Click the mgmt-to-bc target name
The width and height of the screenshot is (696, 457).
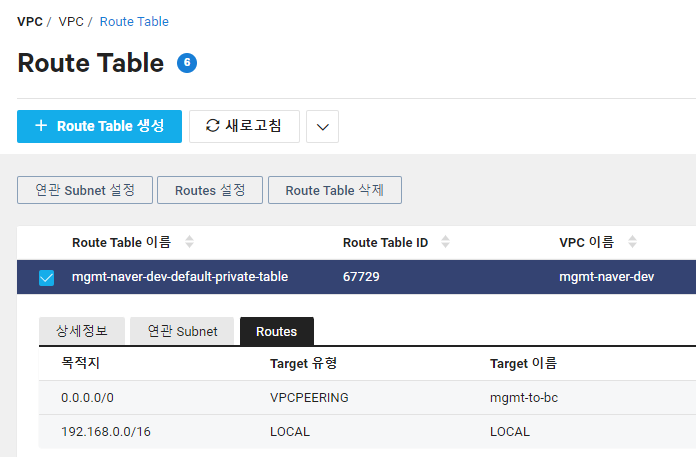pos(524,397)
